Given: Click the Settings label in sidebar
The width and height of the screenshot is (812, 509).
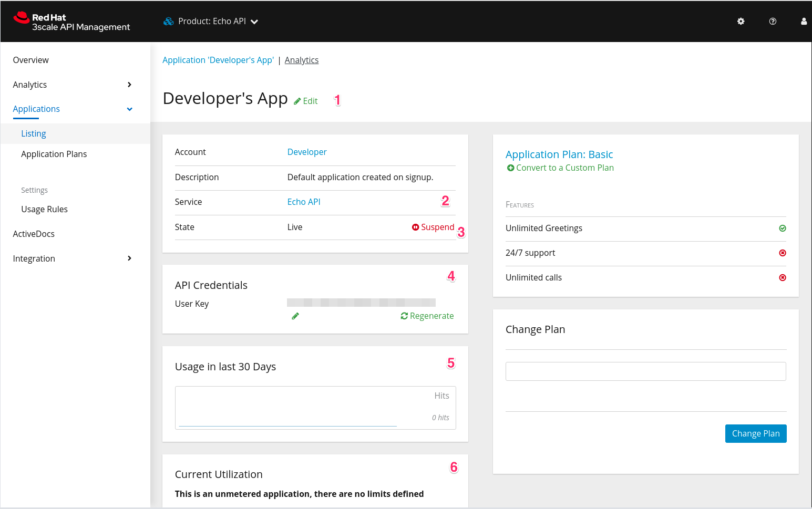Looking at the screenshot, I should (34, 190).
